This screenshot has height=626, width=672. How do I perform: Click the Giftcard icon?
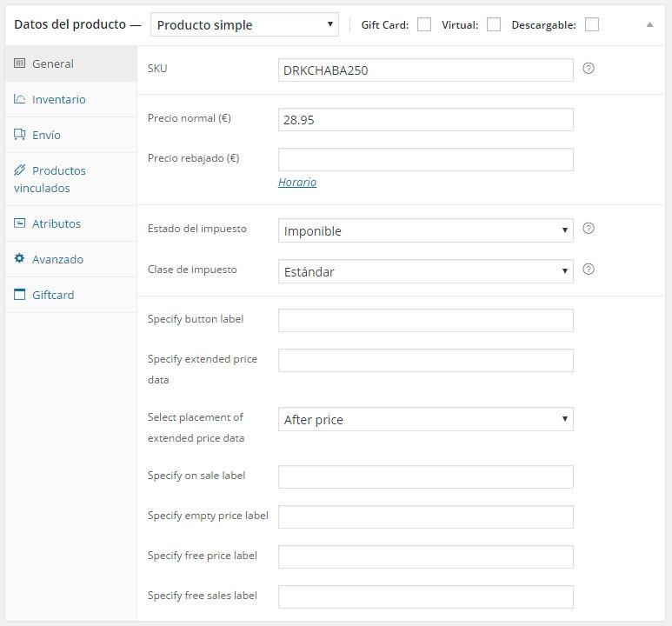click(19, 294)
